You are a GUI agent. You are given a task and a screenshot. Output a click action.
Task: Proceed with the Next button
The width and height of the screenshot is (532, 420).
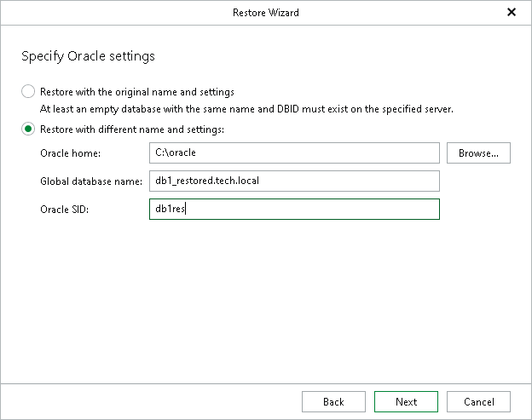click(x=406, y=402)
